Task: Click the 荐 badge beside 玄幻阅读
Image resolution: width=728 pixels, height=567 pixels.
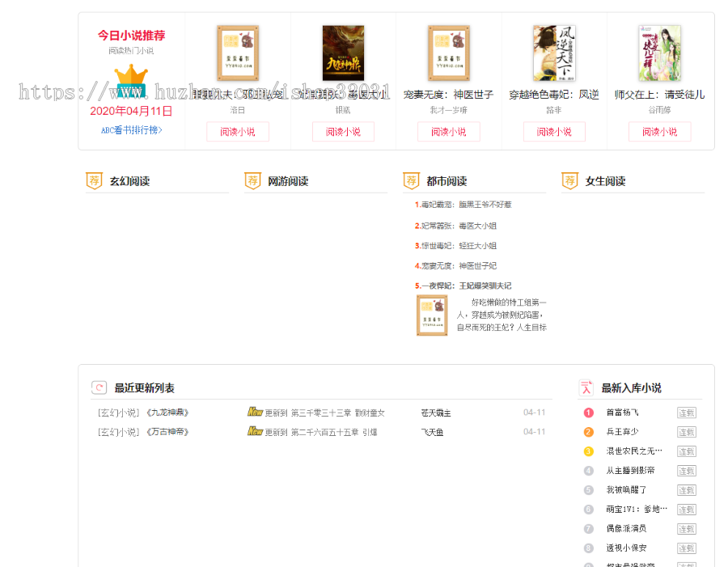Action: tap(93, 180)
